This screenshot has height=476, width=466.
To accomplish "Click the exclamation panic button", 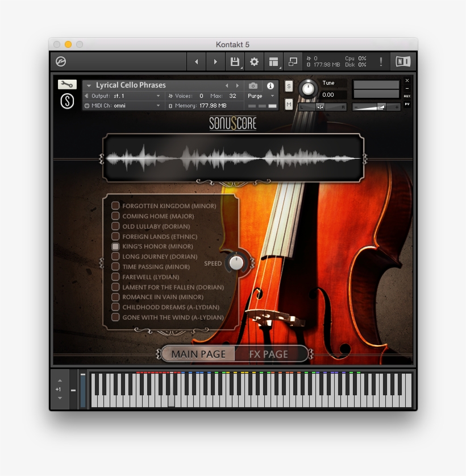I will 381,61.
